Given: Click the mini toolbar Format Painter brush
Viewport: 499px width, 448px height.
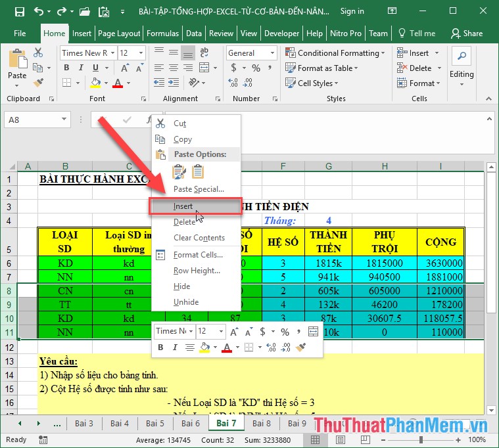Looking at the screenshot, I should click(x=300, y=347).
